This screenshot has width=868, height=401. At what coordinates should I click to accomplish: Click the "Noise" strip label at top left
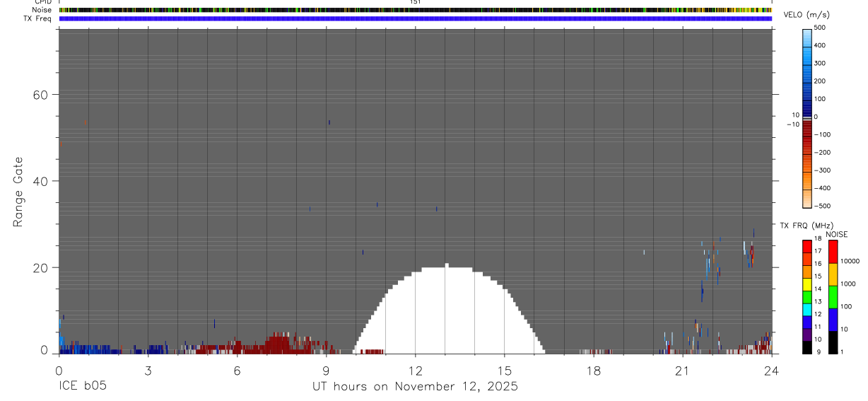pos(42,10)
